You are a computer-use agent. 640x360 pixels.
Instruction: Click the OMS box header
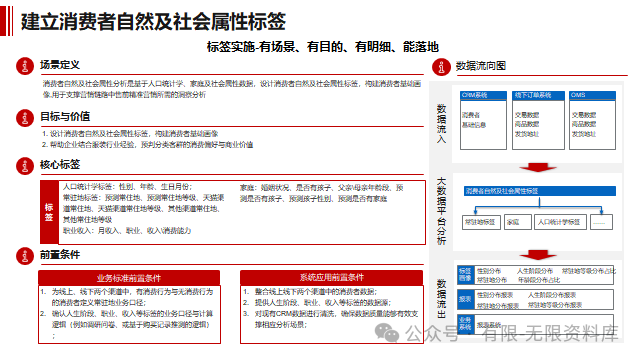pos(592,95)
